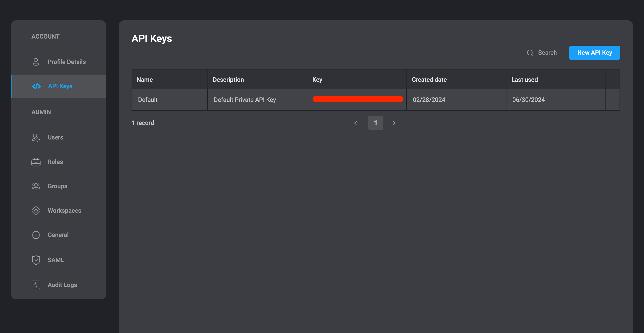Open the Audit Logs menu item
This screenshot has height=333, width=644.
[x=62, y=285]
